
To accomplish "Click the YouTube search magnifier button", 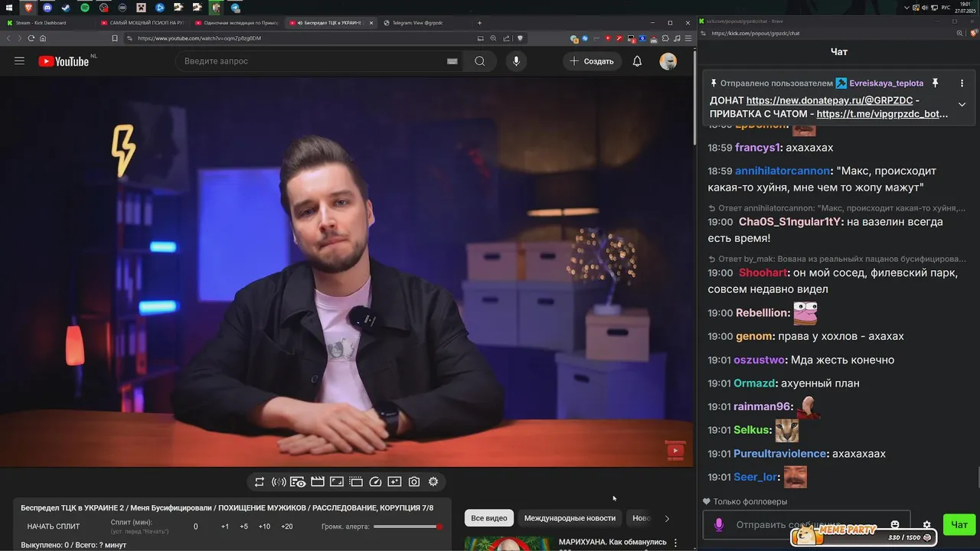I will 480,61.
